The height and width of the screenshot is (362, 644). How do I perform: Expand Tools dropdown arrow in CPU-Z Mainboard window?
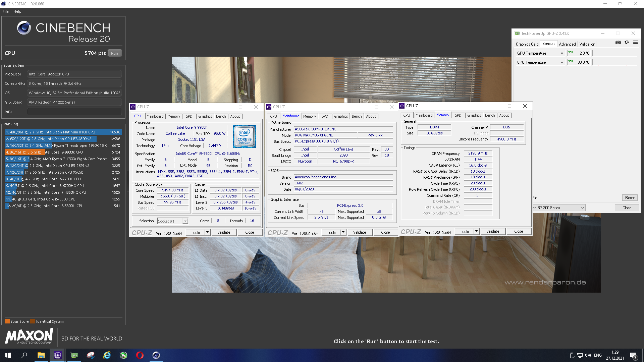click(x=343, y=232)
